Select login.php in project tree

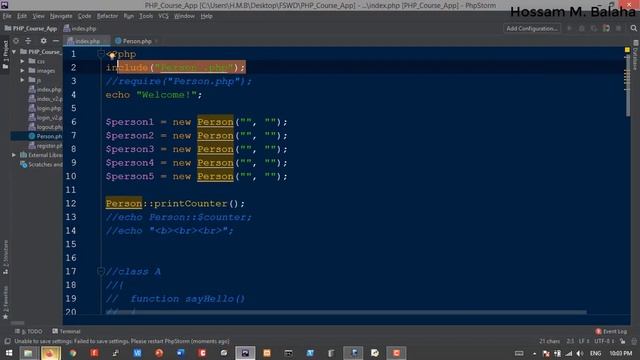45,108
